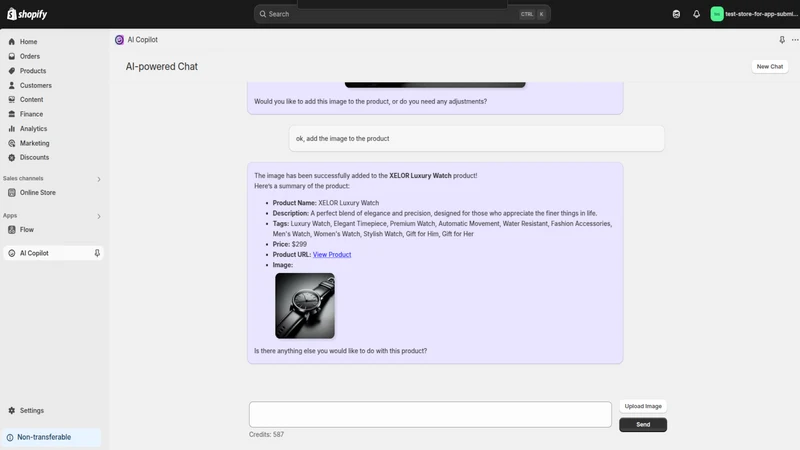The width and height of the screenshot is (800, 450).
Task: Click the Orders inbox icon
Action: (x=12, y=56)
